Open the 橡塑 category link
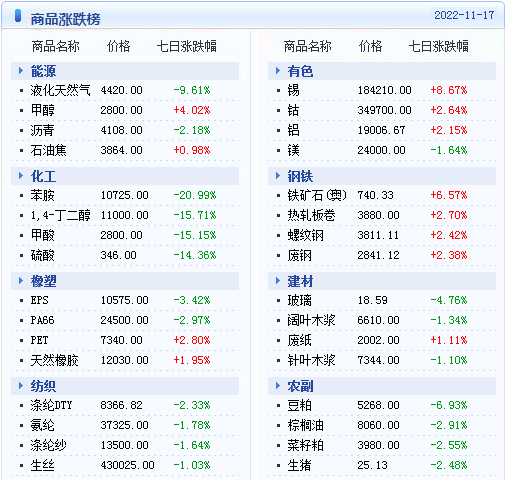The width and height of the screenshot is (506, 480). pos(43,281)
